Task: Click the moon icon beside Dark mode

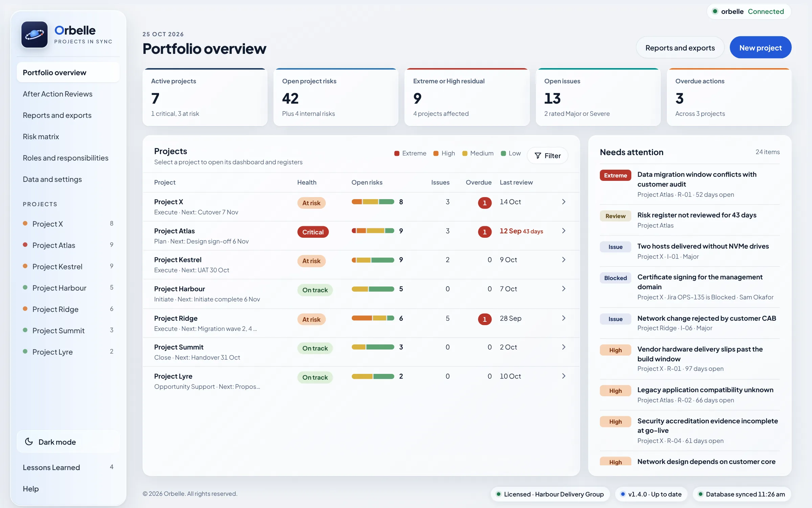Action: [x=29, y=442]
